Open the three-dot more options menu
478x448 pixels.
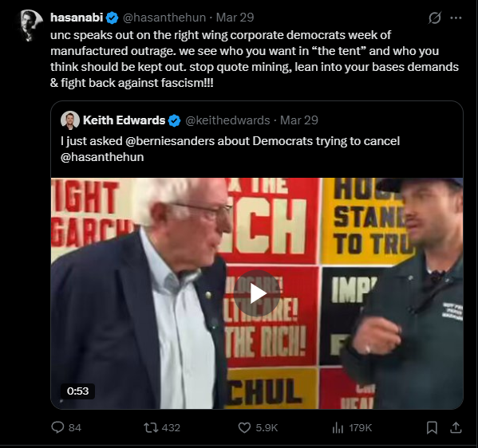click(456, 18)
